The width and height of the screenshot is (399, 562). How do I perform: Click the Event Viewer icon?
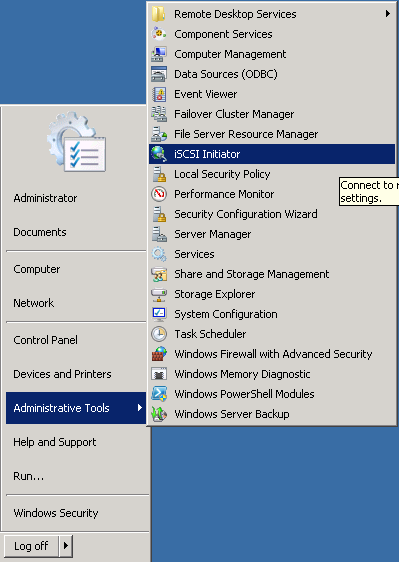point(159,94)
